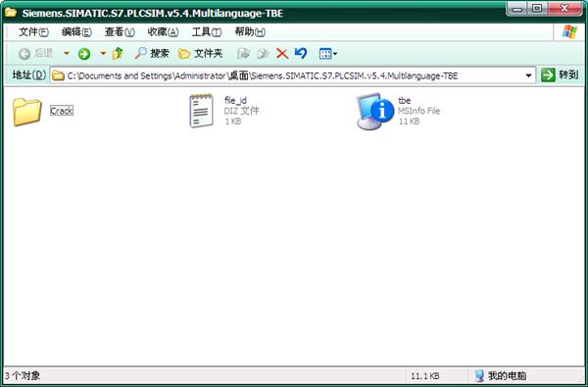Viewport: 588px width, 387px height.
Task: Maximize the explorer window
Action: pyautogui.click(x=538, y=9)
